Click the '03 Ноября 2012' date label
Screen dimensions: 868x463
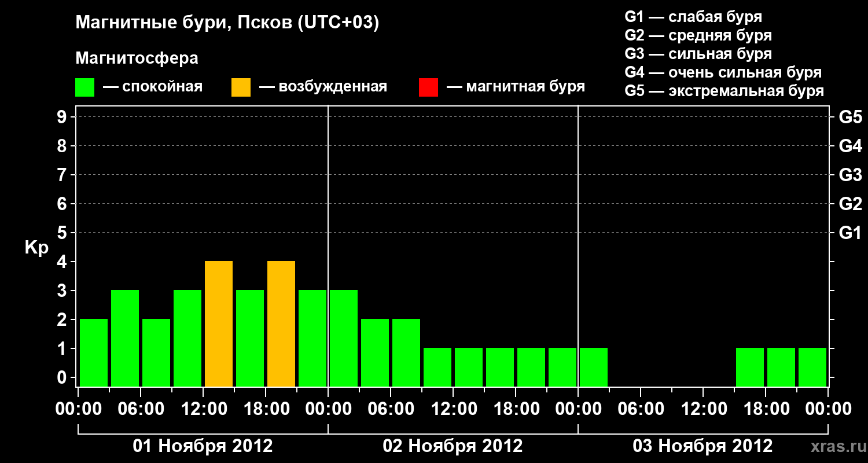tap(703, 446)
